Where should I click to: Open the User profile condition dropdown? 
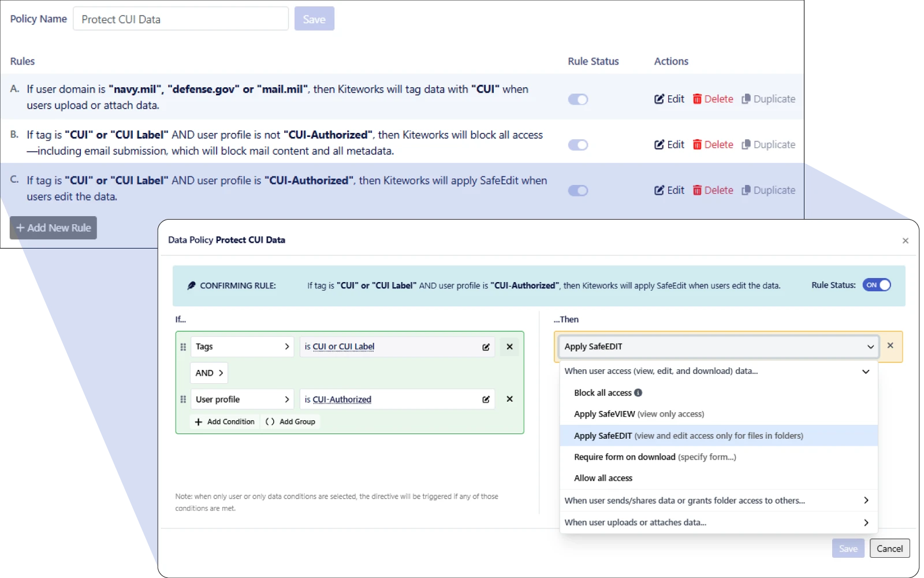pyautogui.click(x=242, y=399)
